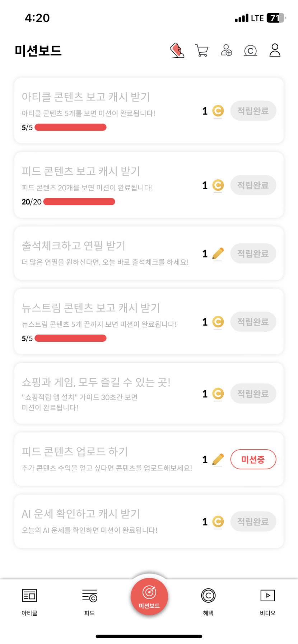298x644 pixels.
Task: Tap 적립완료 on 쇼핑과 게임 mission
Action: click(253, 394)
